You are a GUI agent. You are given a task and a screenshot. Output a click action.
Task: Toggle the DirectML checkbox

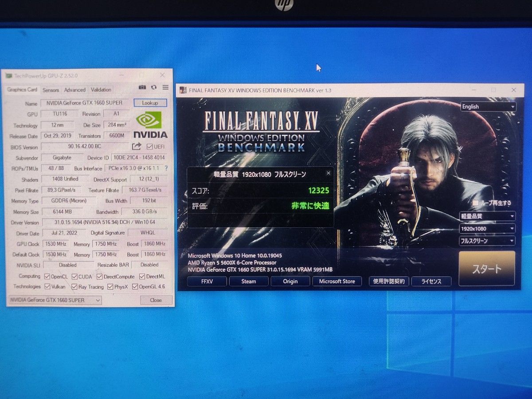[x=142, y=277]
